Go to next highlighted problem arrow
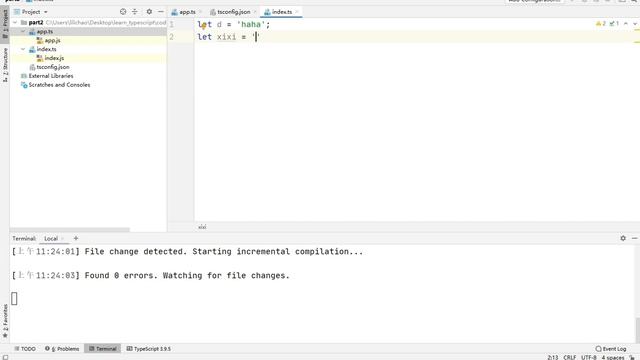Screen dimensions: 640x360 pyautogui.click(x=635, y=24)
